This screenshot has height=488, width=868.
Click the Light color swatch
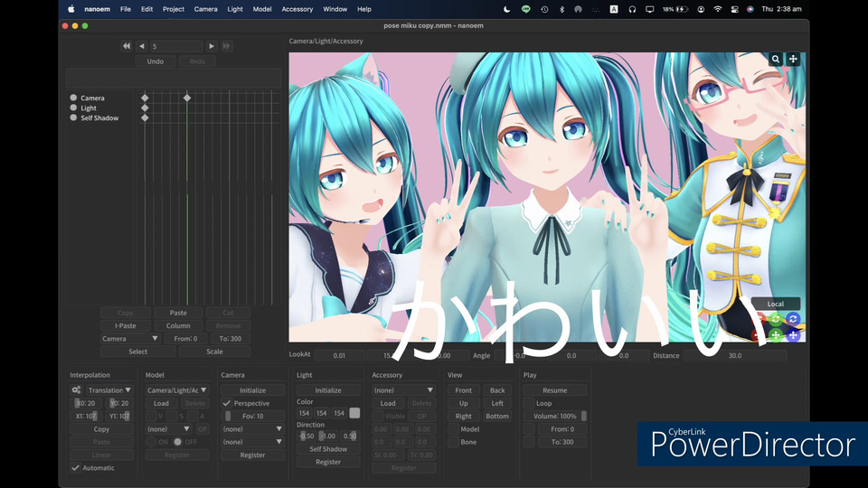coord(354,413)
